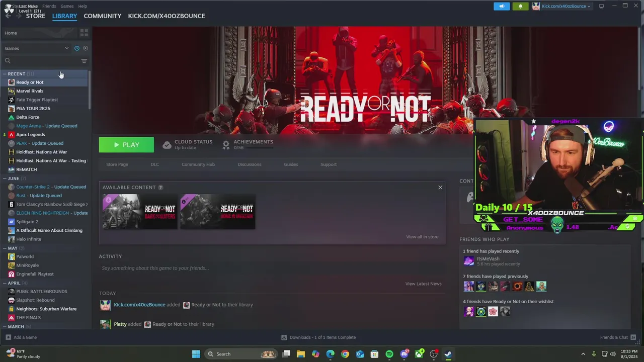Open the Guides tab
This screenshot has width=644, height=362.
pos(291,164)
